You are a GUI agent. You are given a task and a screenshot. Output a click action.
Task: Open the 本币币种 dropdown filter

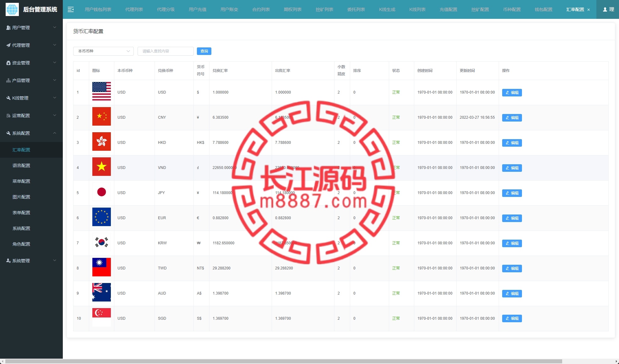point(103,51)
